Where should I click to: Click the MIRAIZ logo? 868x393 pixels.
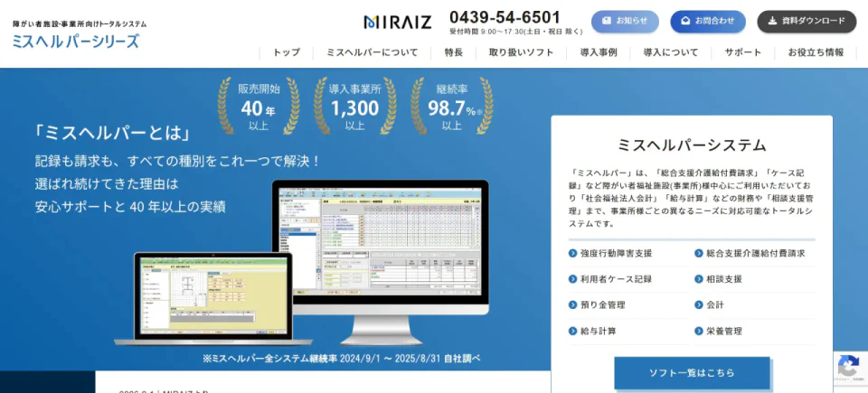point(398,23)
